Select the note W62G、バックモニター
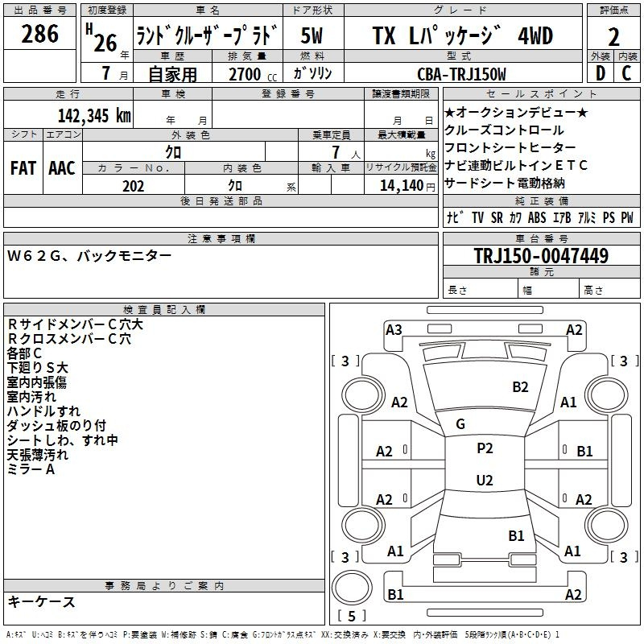The image size is (644, 644). (x=89, y=256)
